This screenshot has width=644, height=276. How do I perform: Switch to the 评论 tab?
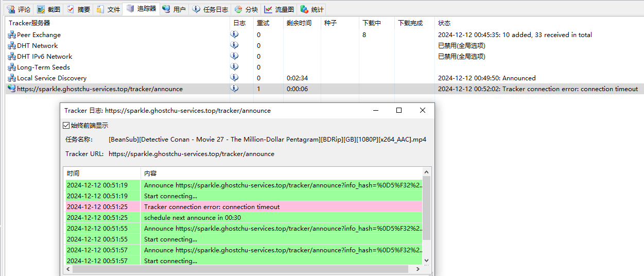19,9
